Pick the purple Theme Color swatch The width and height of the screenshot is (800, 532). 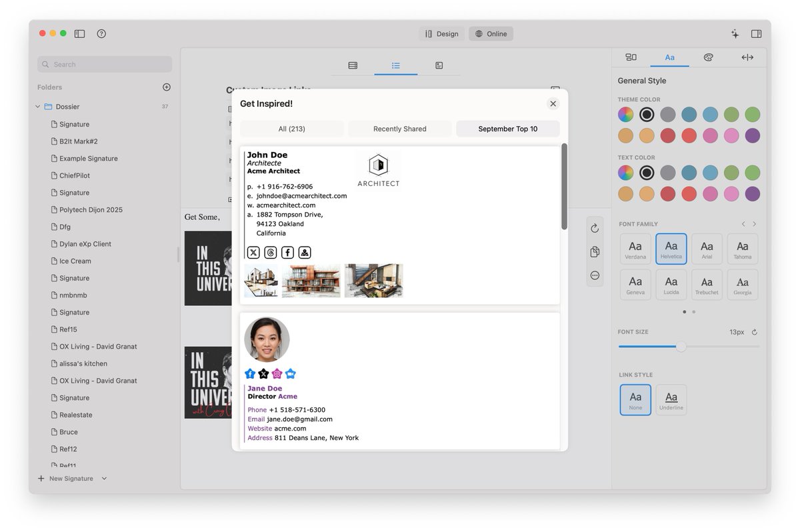(x=753, y=136)
